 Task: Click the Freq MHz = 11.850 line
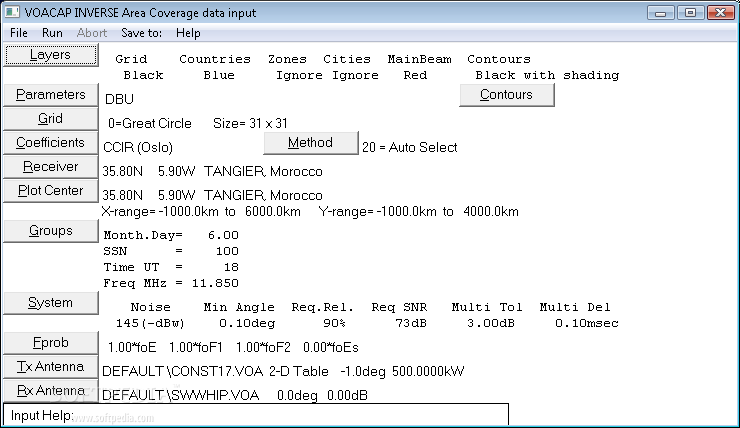pos(171,283)
